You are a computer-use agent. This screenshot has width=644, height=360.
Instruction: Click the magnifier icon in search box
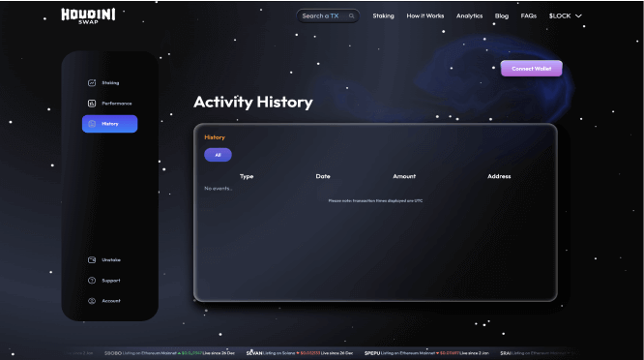coord(352,16)
